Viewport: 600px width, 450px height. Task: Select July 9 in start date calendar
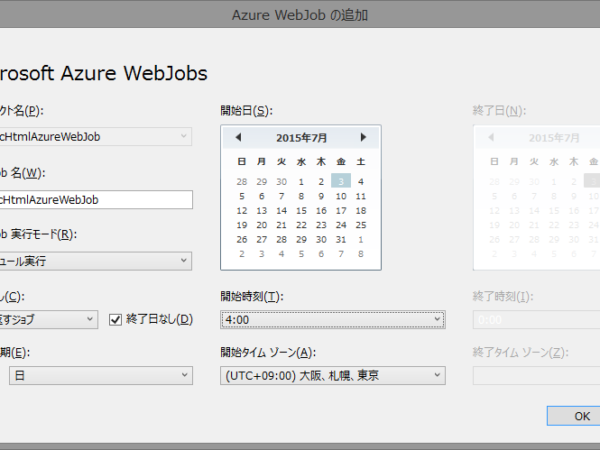point(321,196)
